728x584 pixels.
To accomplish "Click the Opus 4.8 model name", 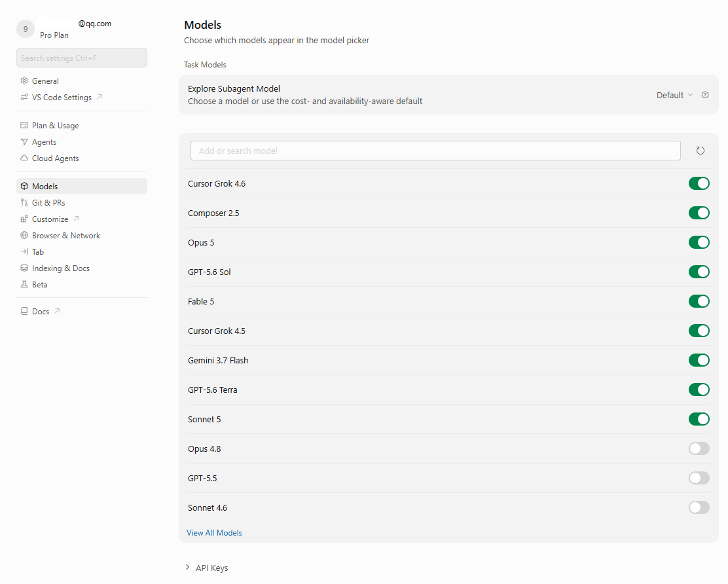I will coord(204,448).
